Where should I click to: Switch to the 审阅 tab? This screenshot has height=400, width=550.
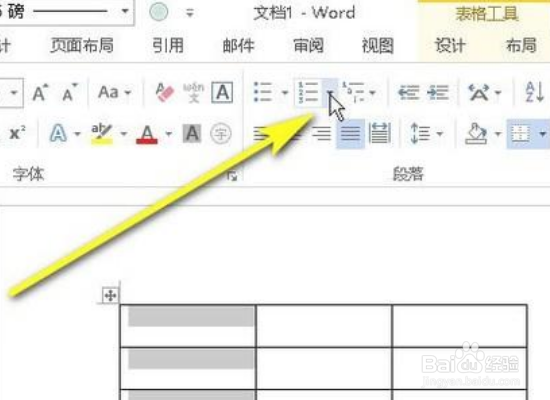point(308,46)
